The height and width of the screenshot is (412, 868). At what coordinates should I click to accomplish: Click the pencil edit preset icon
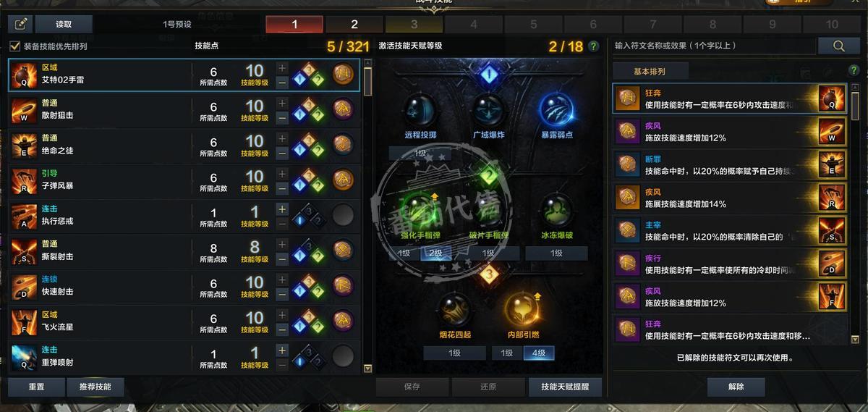20,24
